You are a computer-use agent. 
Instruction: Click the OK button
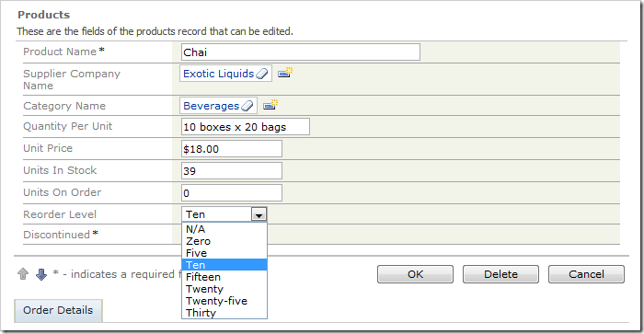(415, 274)
